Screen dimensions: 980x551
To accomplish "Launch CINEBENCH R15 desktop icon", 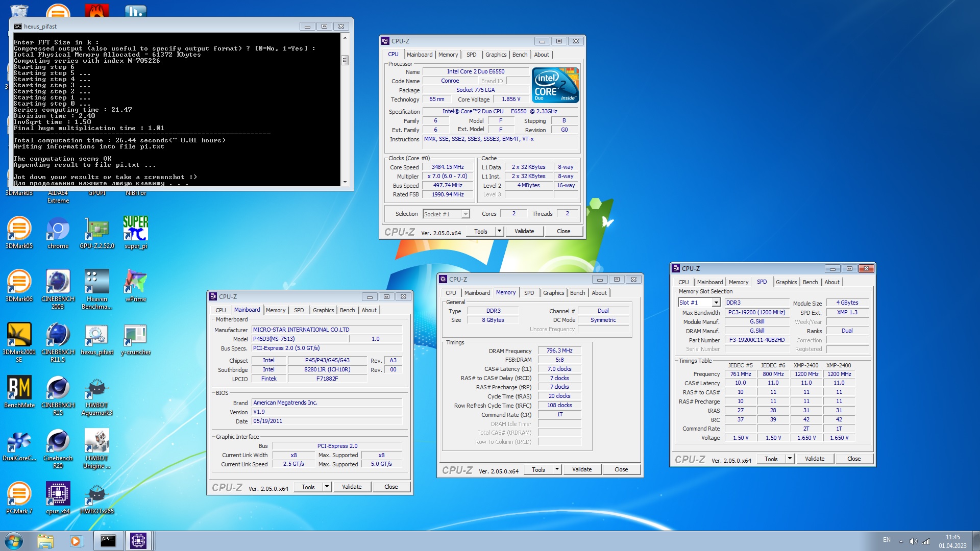I will 58,395.
